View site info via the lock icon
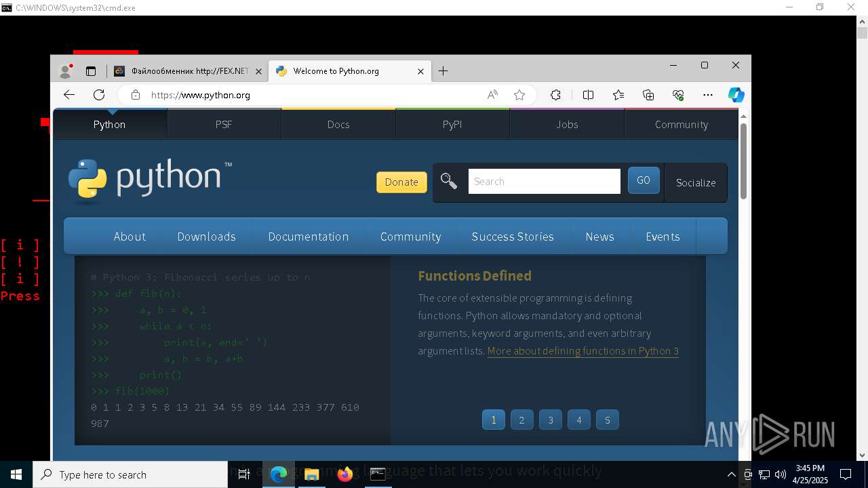This screenshot has height=488, width=868. tap(136, 95)
